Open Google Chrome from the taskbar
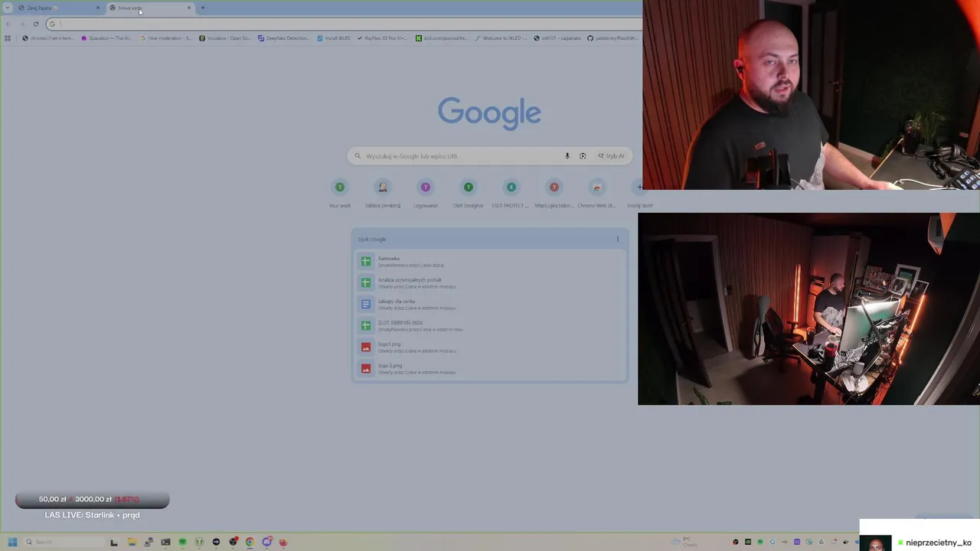 (250, 542)
